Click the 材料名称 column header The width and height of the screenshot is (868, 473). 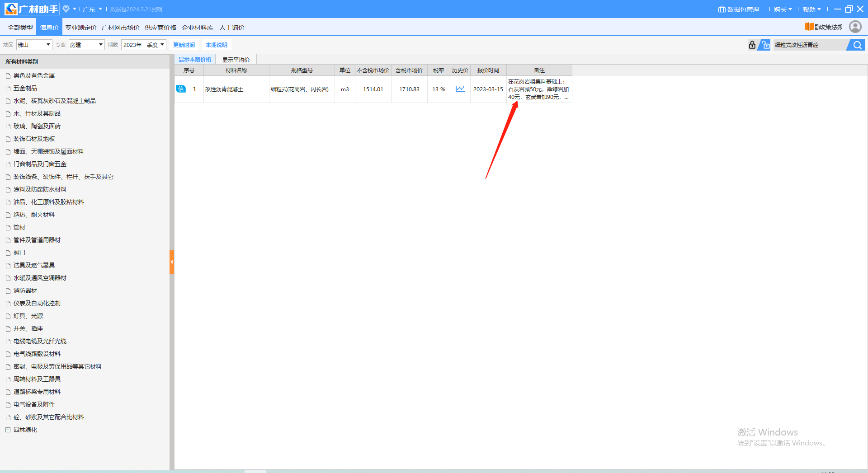pos(236,70)
